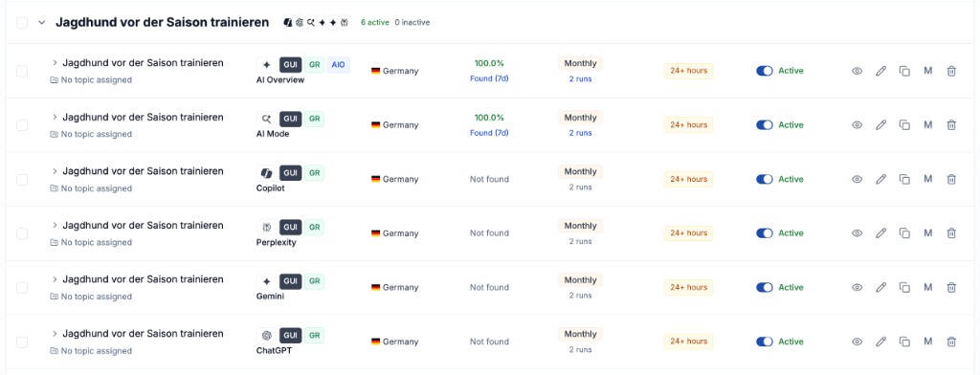Image resolution: width=980 pixels, height=375 pixels.
Task: Click the M icon in Perplexity row
Action: pyautogui.click(x=928, y=233)
